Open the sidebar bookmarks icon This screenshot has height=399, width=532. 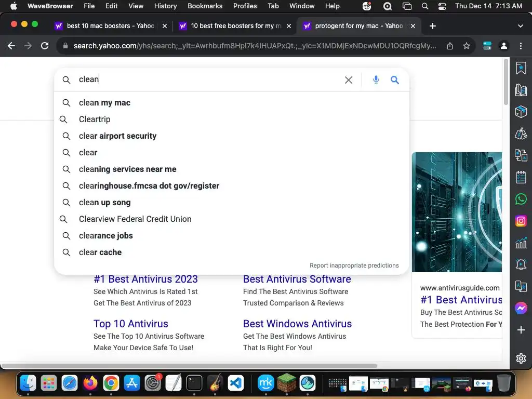[x=521, y=68]
